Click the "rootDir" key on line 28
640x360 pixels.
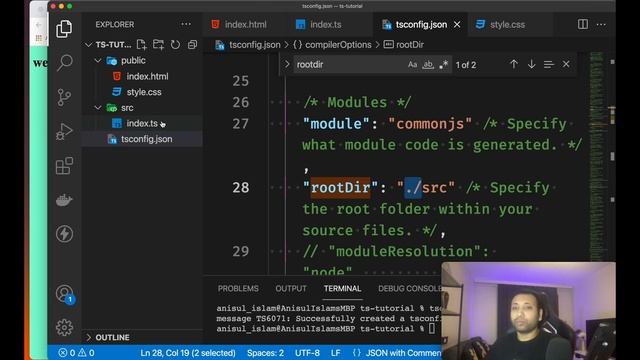340,187
